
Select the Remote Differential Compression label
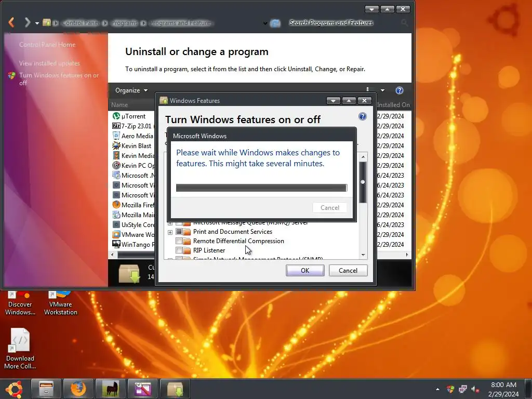point(238,241)
